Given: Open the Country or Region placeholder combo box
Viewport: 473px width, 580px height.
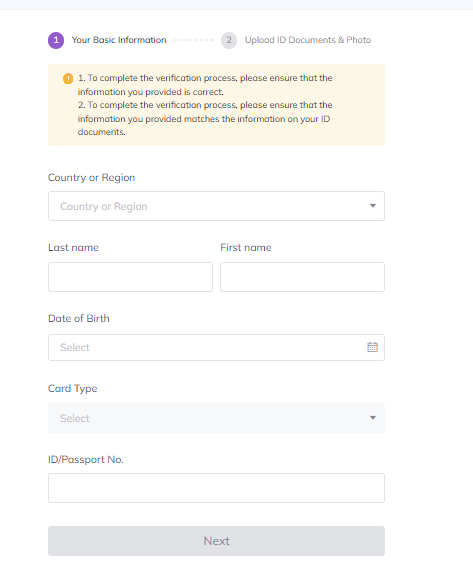Looking at the screenshot, I should pos(216,206).
